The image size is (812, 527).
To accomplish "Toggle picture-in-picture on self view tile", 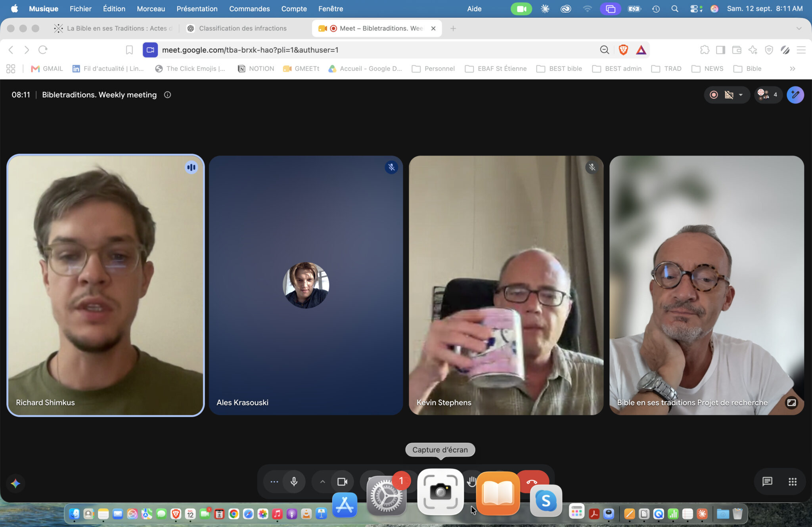I will pyautogui.click(x=791, y=403).
